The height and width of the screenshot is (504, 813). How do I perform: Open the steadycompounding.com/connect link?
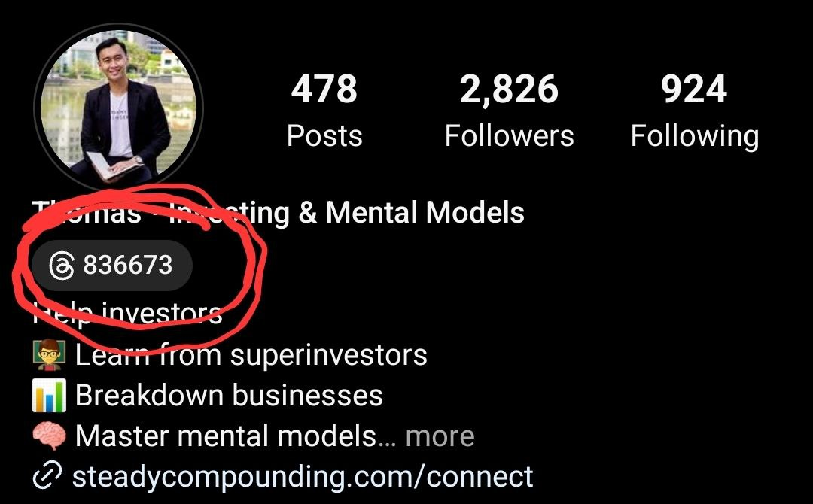pyautogui.click(x=303, y=477)
